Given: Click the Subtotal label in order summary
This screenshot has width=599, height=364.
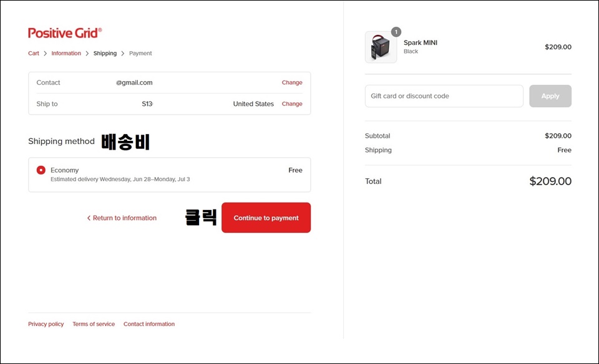Looking at the screenshot, I should (377, 136).
